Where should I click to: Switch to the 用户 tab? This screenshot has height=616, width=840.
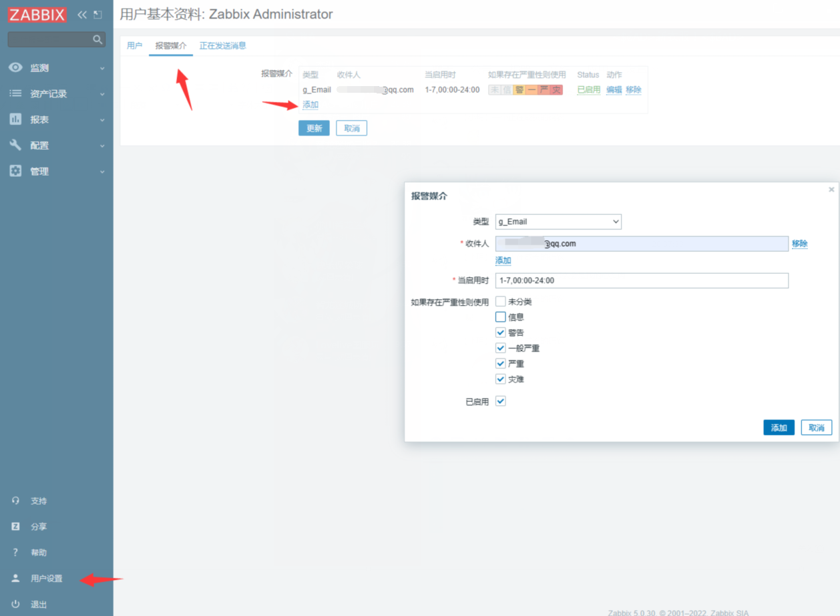pyautogui.click(x=134, y=45)
